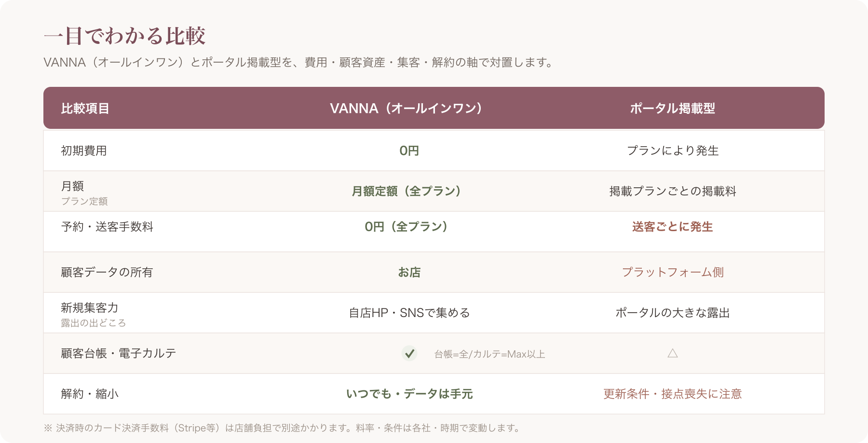Select the ポータル掲載型 column header
Image resolution: width=868 pixels, height=443 pixels.
tap(673, 108)
